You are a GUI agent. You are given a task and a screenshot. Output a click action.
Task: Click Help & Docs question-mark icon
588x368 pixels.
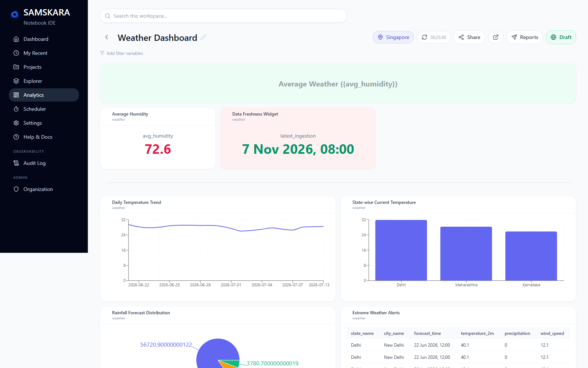[x=16, y=137]
